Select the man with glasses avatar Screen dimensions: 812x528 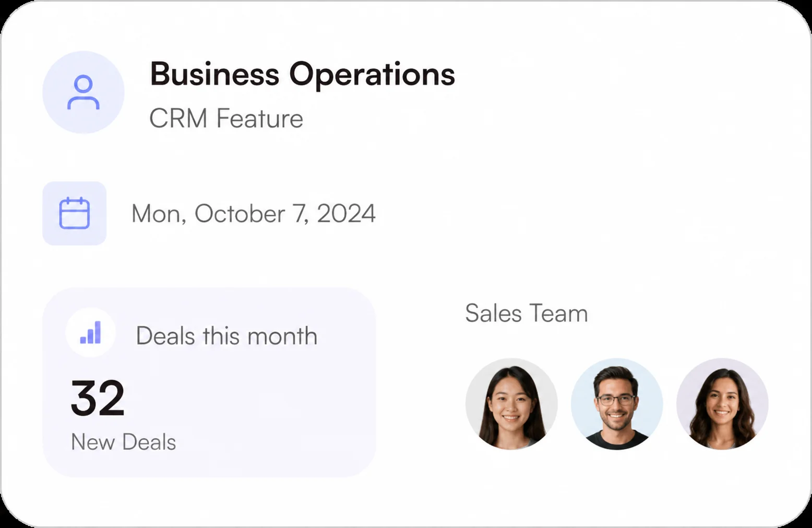pos(617,404)
